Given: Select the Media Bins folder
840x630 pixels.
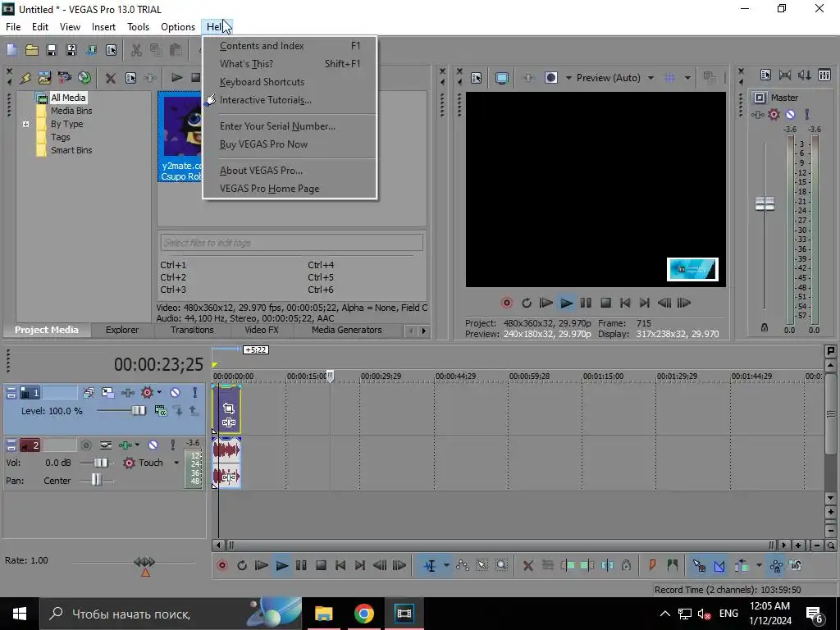Looking at the screenshot, I should tap(71, 111).
